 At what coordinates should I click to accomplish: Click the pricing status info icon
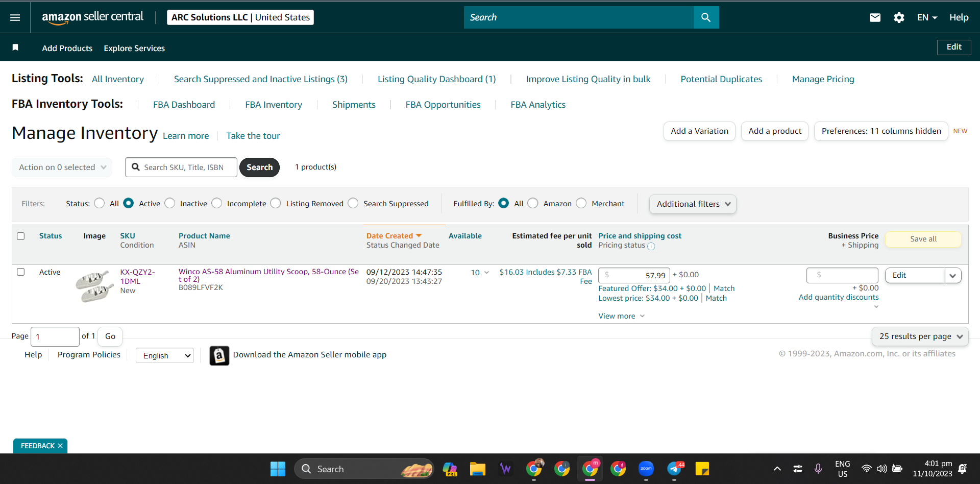coord(651,246)
